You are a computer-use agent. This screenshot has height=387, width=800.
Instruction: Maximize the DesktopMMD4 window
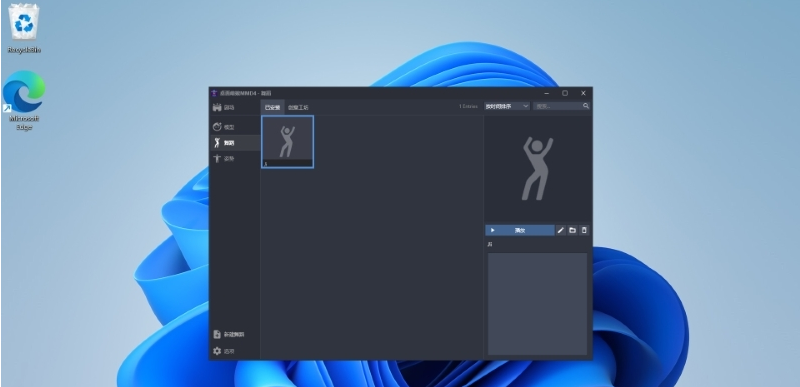tap(565, 93)
